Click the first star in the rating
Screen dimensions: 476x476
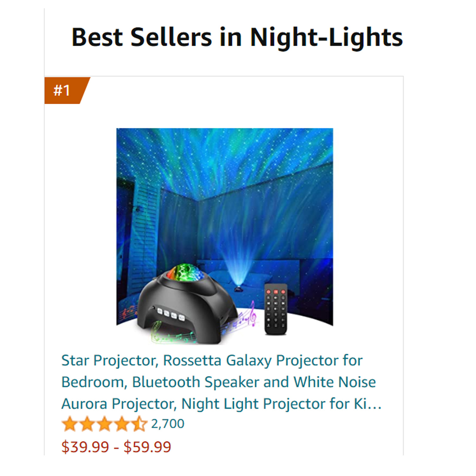click(x=69, y=424)
